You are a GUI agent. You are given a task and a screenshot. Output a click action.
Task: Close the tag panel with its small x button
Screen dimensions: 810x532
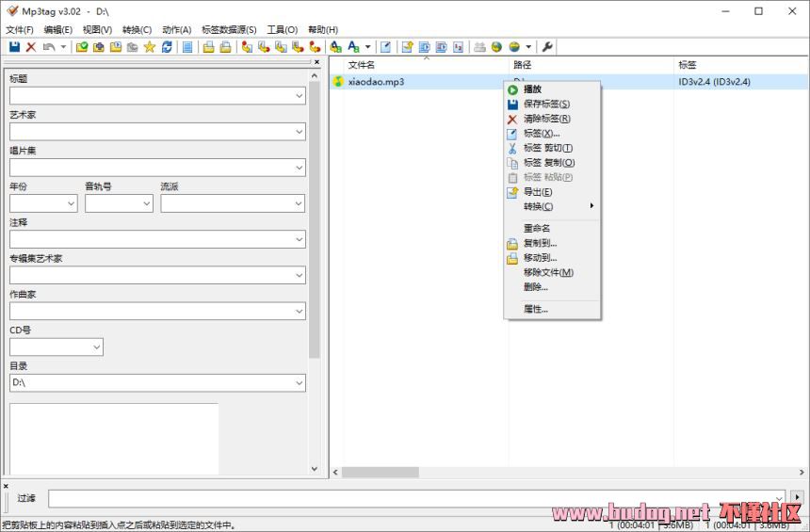tap(316, 62)
